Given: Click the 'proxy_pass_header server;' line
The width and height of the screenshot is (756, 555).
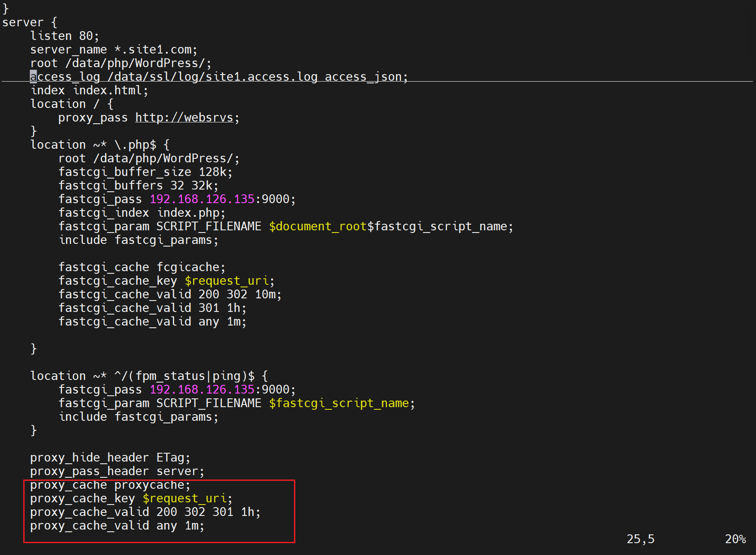Looking at the screenshot, I should [117, 471].
